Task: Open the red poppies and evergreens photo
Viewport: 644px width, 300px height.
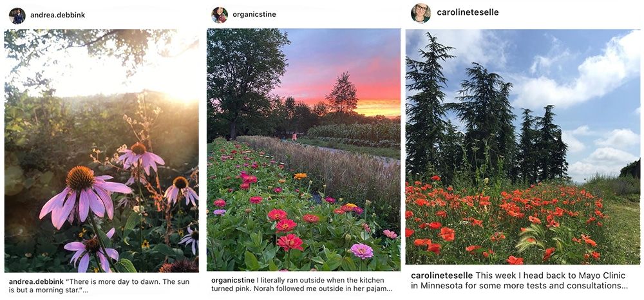Action: tap(523, 147)
